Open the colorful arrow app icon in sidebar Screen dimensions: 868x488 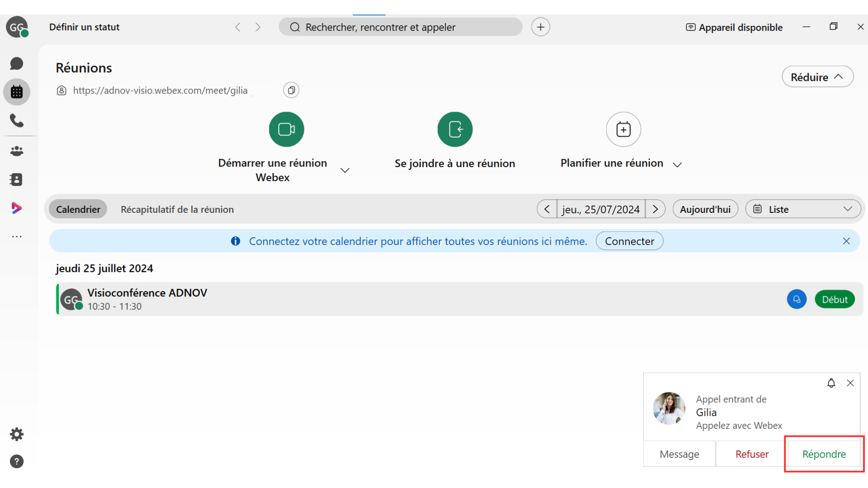click(17, 208)
